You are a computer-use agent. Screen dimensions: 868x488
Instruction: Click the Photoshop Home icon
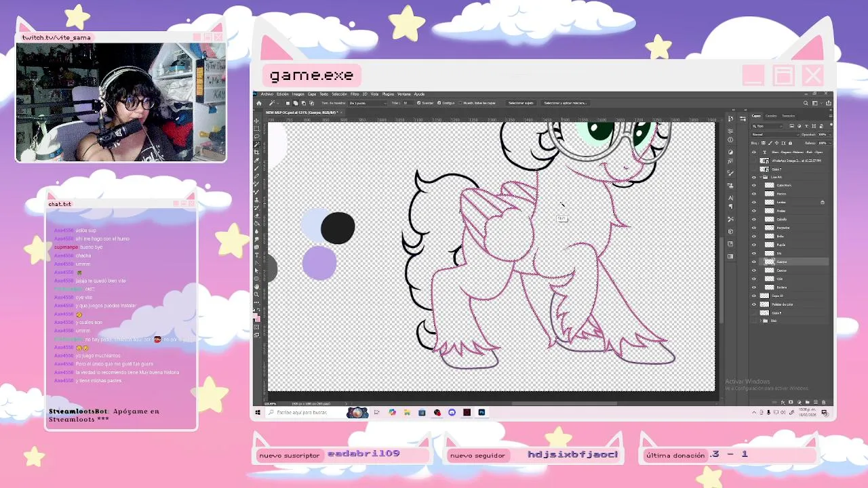click(258, 103)
